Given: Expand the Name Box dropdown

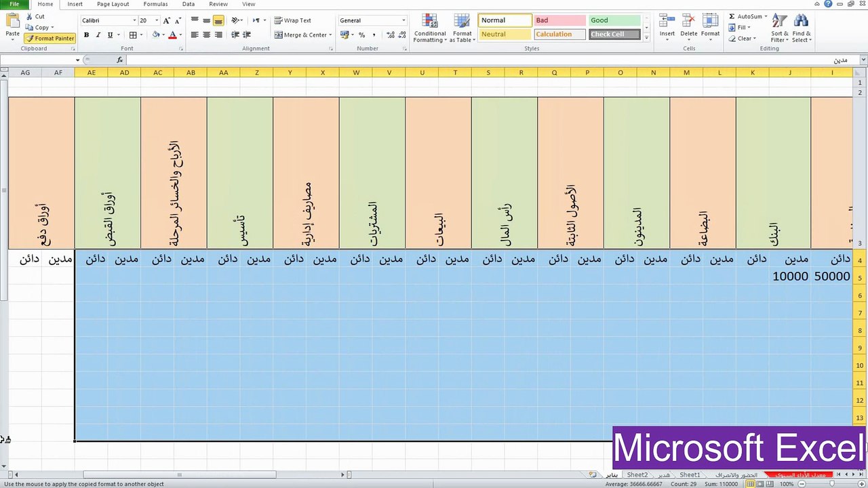Looking at the screenshot, I should click(77, 60).
